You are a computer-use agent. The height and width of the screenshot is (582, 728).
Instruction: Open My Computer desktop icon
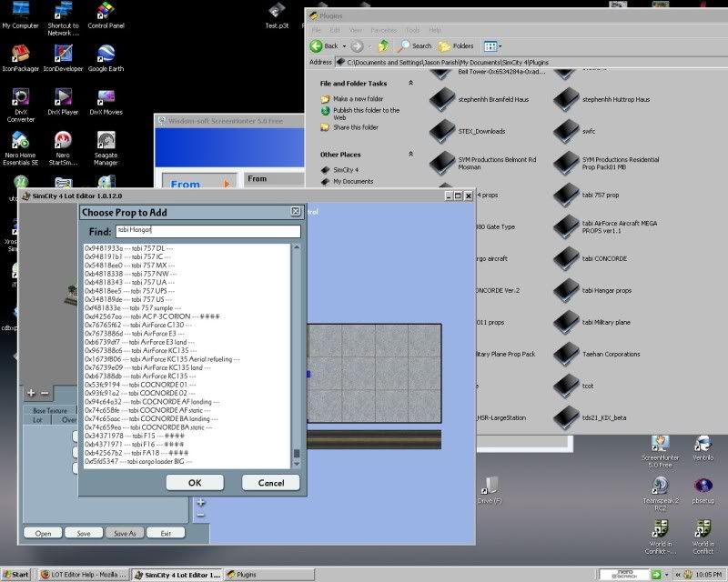(20, 15)
